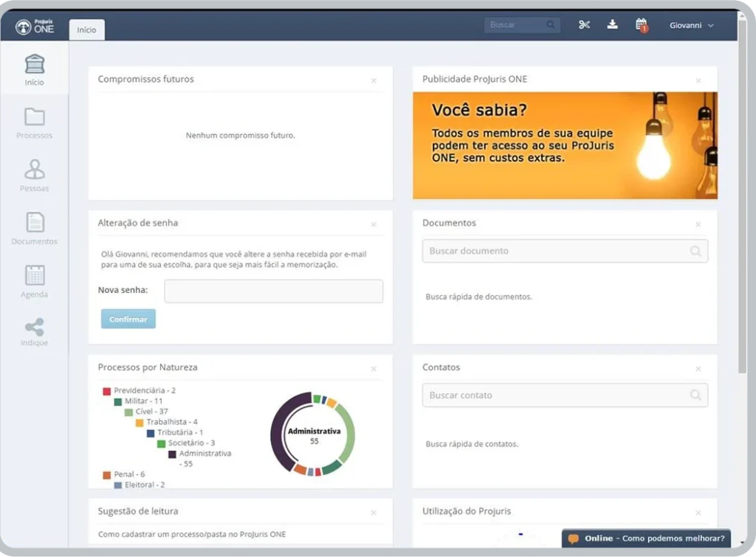The height and width of the screenshot is (557, 756).
Task: Click the Início home sidebar item
Action: [x=34, y=70]
